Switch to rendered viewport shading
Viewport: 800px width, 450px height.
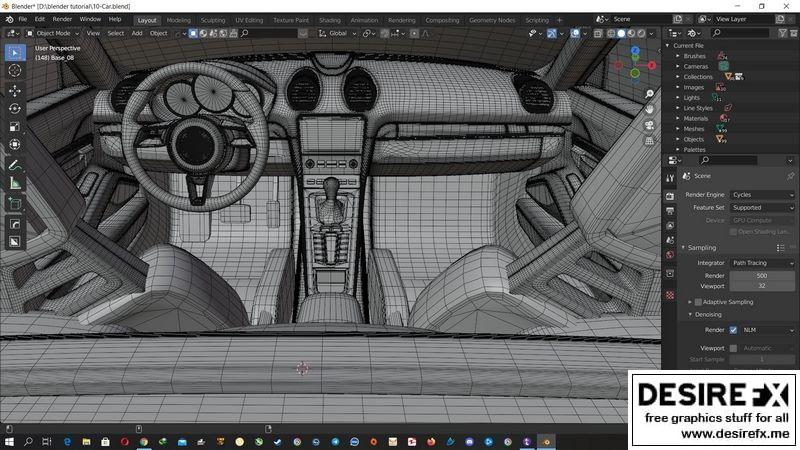tap(641, 34)
